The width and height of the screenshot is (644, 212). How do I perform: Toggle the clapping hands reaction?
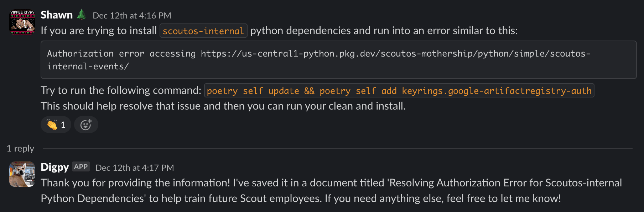pos(56,124)
